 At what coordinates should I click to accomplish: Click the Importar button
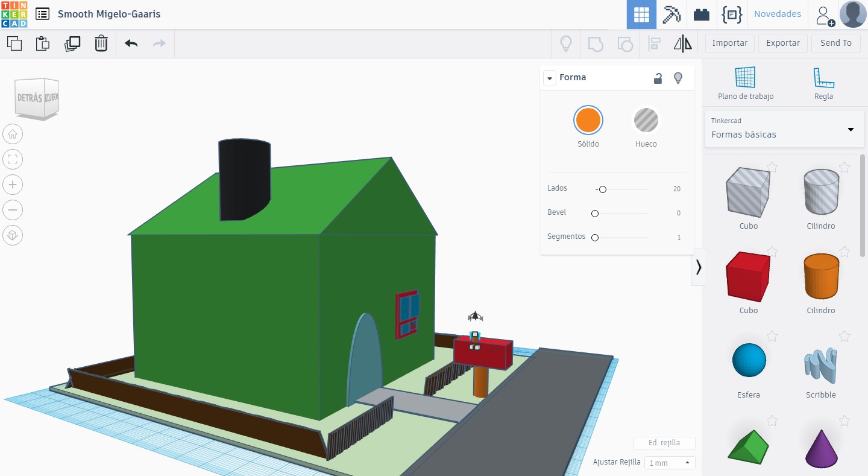729,43
